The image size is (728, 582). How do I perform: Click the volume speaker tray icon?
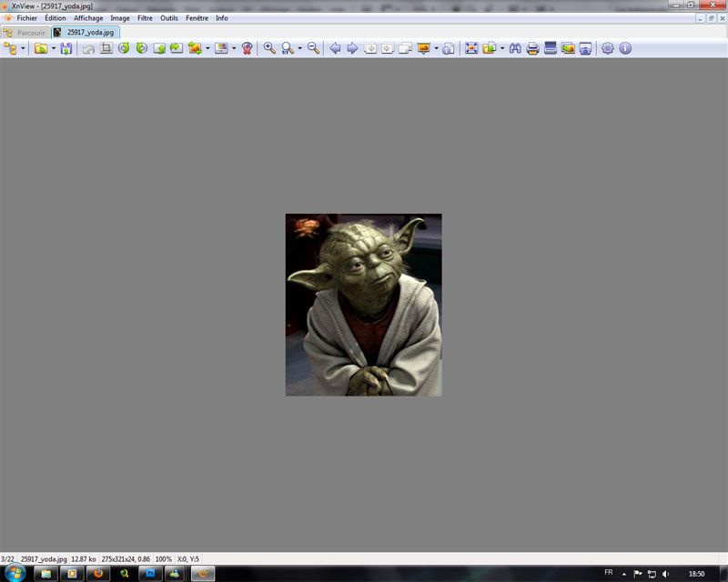tap(665, 574)
